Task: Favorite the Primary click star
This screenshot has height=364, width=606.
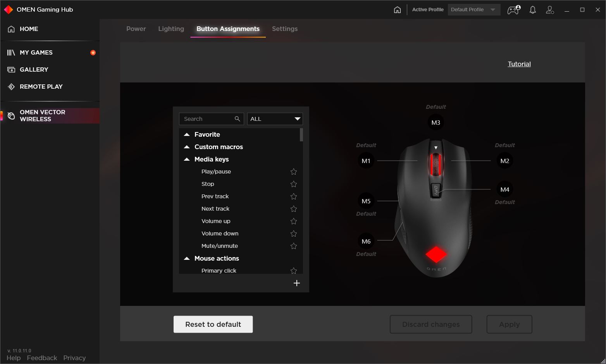Action: 294,270
